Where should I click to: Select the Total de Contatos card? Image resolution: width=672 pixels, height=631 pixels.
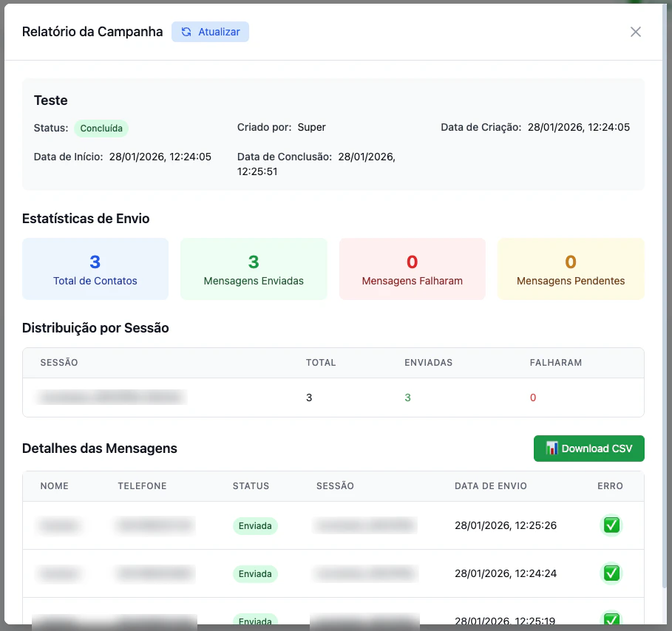(95, 269)
